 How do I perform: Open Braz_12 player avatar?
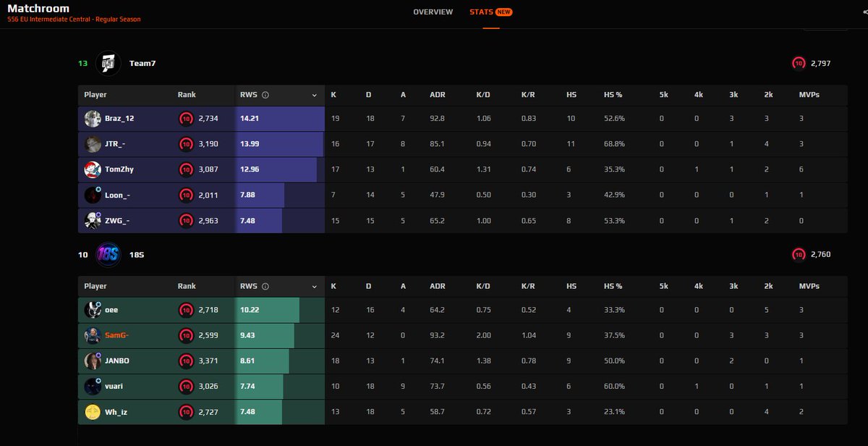tap(93, 119)
